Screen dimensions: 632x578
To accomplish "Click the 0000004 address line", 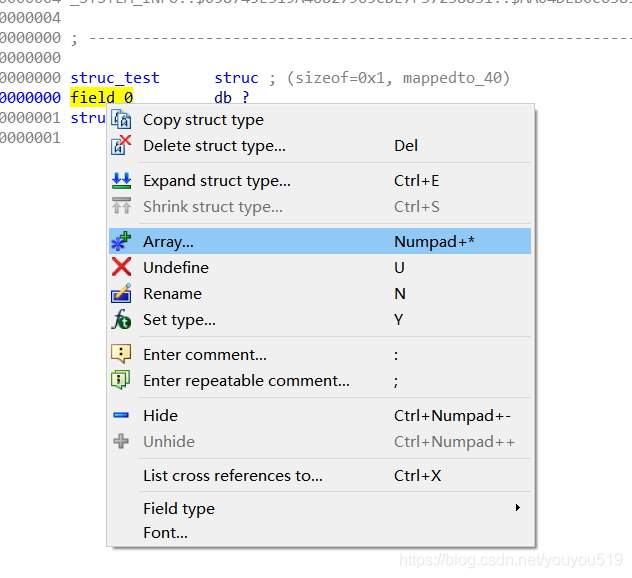I will tap(30, 18).
